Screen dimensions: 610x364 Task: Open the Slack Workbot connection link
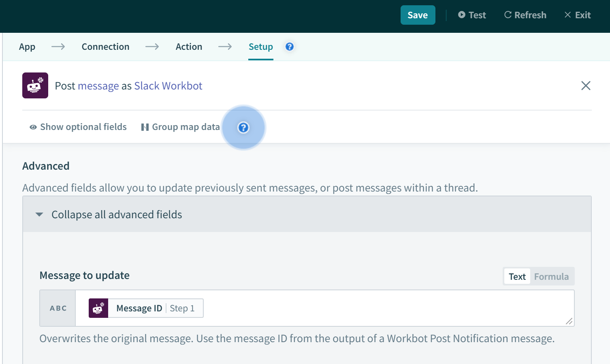[168, 85]
